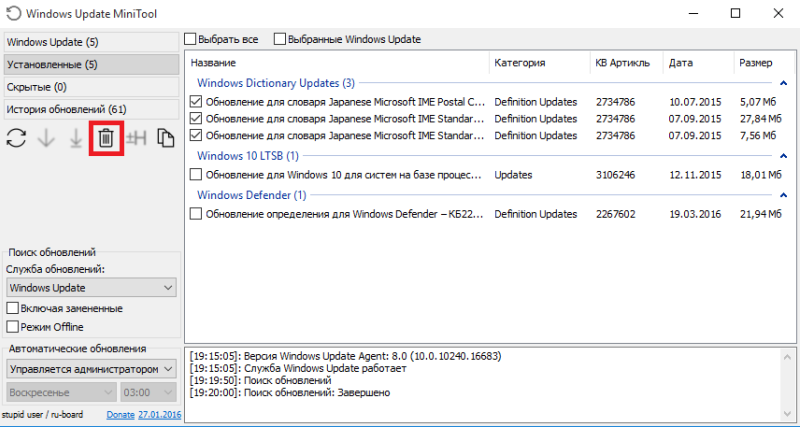Open the 'Воскресенье' day dropdown
The height and width of the screenshot is (427, 800).
pyautogui.click(x=62, y=392)
